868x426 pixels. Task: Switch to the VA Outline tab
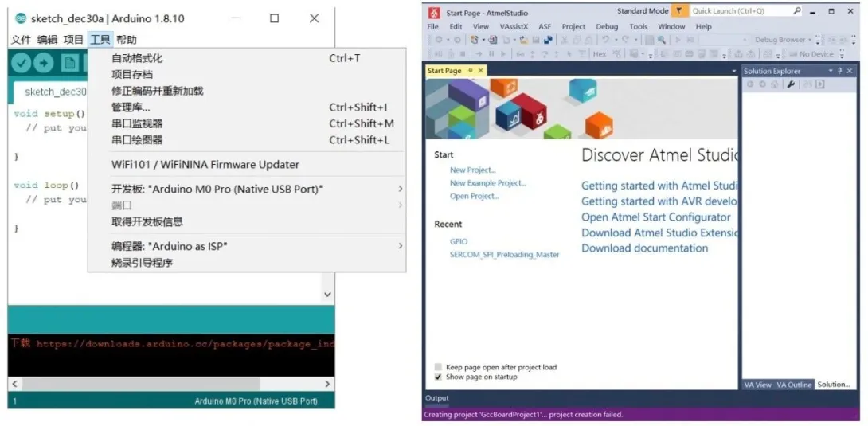795,385
